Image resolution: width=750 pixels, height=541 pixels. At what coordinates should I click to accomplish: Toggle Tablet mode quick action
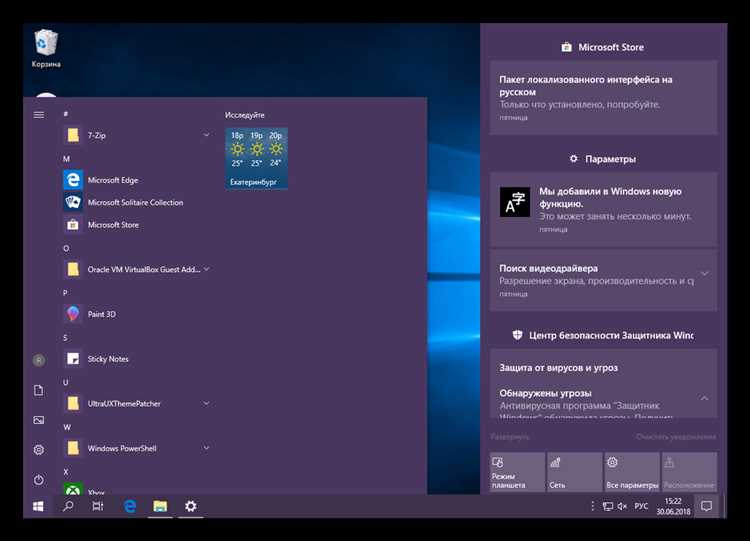click(517, 472)
